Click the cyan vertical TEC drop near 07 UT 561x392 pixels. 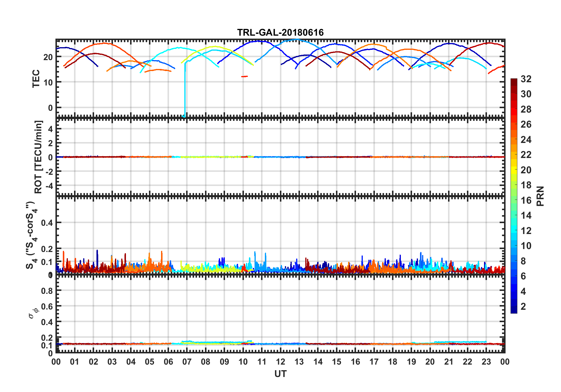[185, 90]
